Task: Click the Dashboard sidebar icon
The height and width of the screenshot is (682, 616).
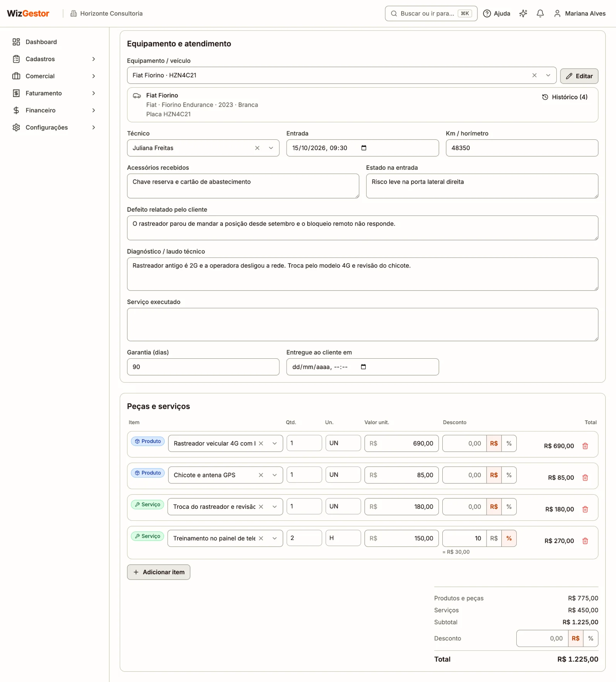Action: (x=16, y=42)
